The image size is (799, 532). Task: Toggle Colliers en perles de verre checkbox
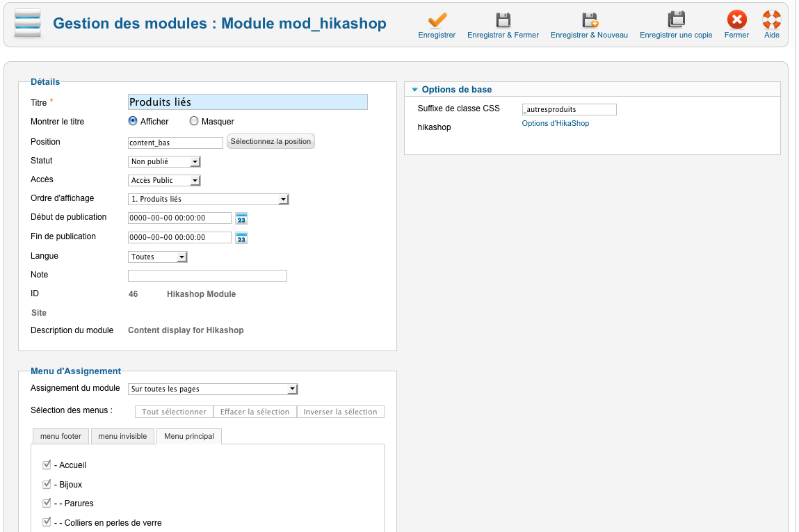pos(47,522)
